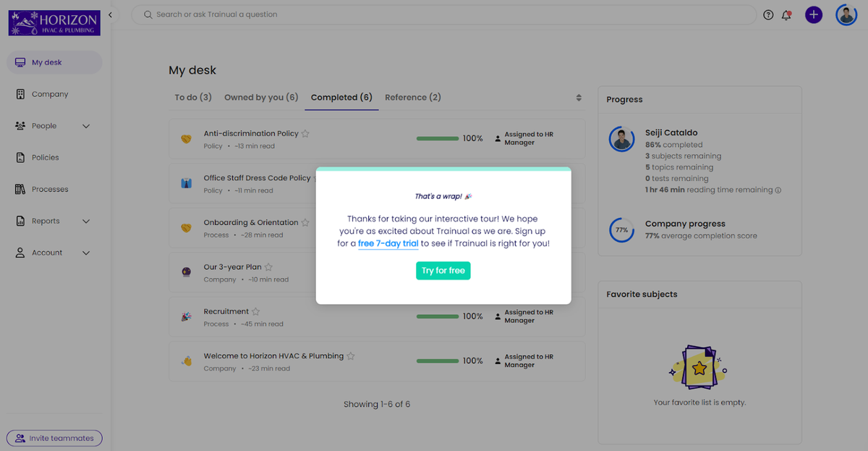868x451 pixels.
Task: Open the notifications bell
Action: 786,15
